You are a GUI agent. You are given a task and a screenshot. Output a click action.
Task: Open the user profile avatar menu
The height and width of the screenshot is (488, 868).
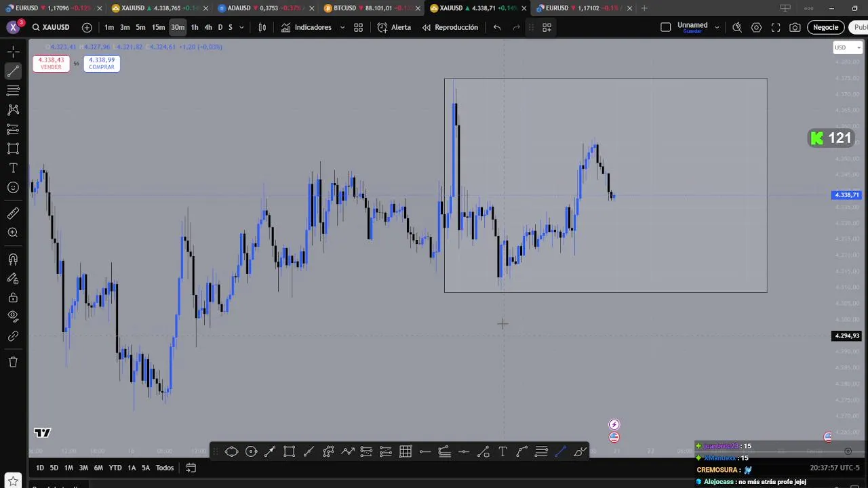13,27
